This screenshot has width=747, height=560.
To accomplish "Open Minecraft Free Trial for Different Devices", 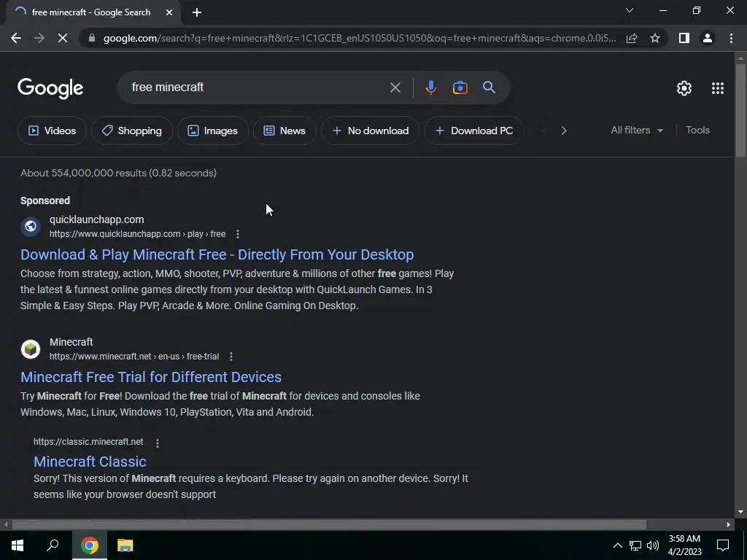I will (151, 377).
